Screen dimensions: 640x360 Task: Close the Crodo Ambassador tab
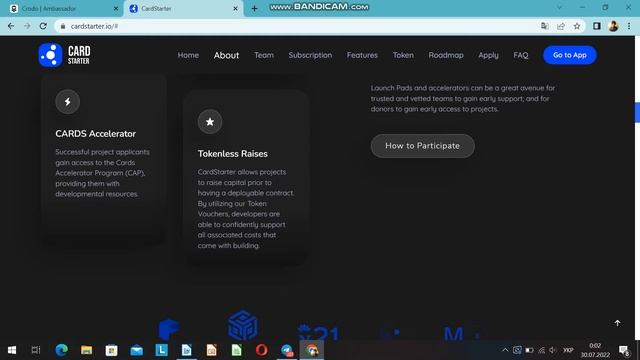coord(116,9)
